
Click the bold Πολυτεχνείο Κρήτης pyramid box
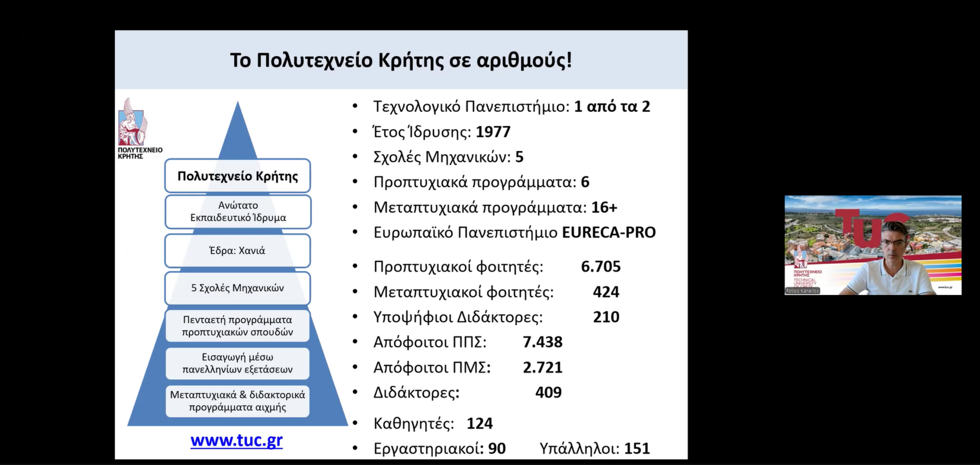(x=237, y=176)
